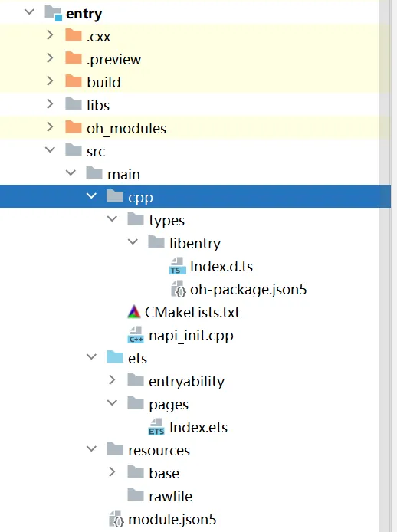Image resolution: width=397 pixels, height=532 pixels.
Task: Select the C++ icon of napi_init.cpp
Action: tap(136, 335)
